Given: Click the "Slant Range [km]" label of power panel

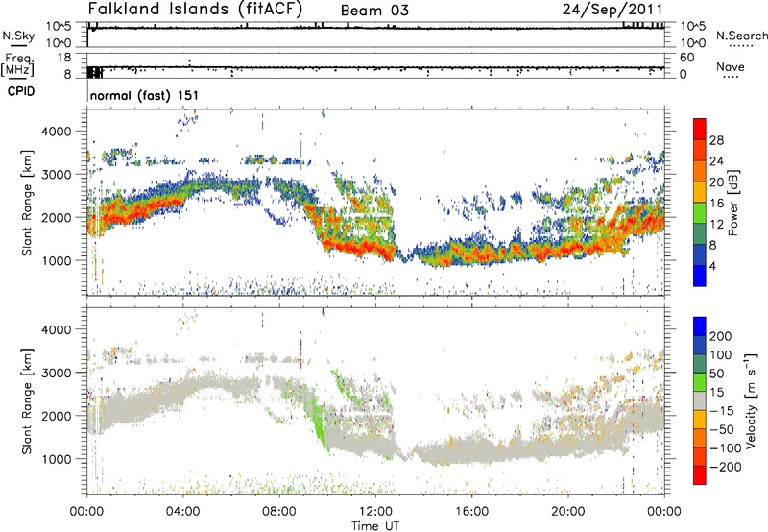Looking at the screenshot, I should (27, 203).
